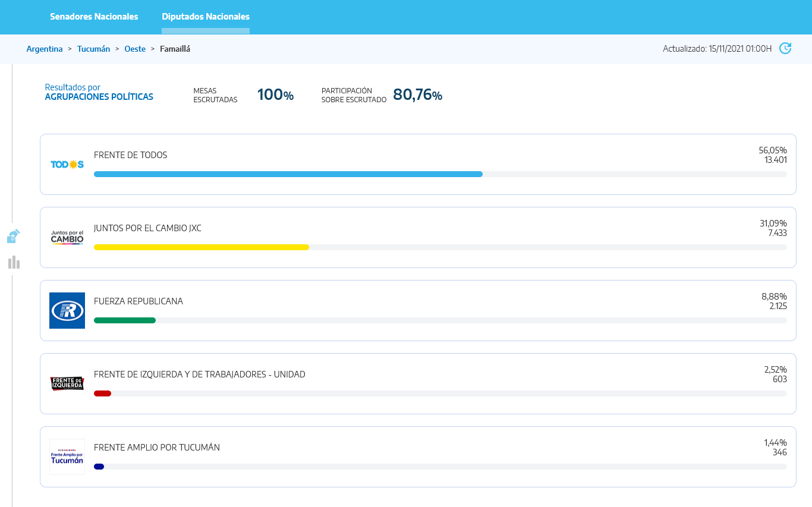Screen dimensions: 812x507
Task: Click the blue Frente de Todos progress bar
Action: [x=288, y=174]
